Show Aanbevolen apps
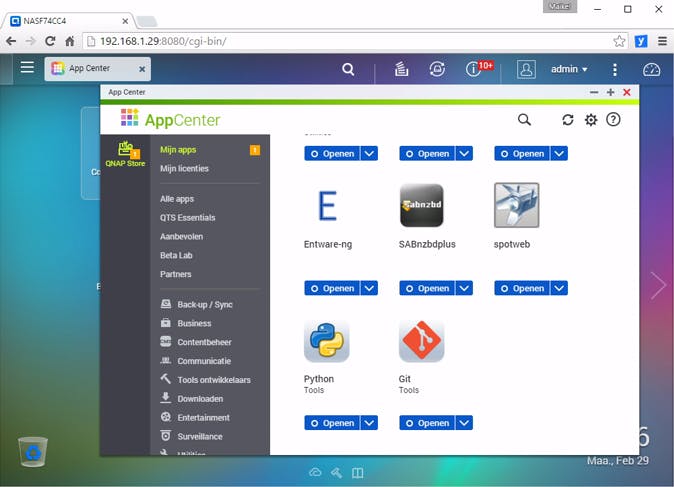This screenshot has width=674, height=487. [x=181, y=236]
